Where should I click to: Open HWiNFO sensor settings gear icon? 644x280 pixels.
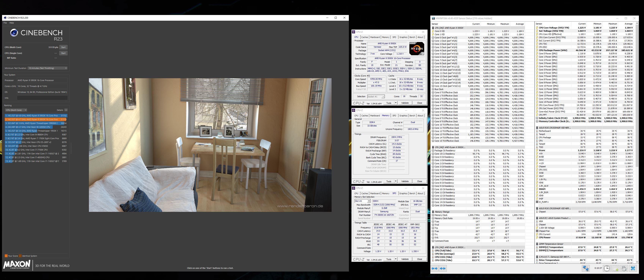click(x=624, y=268)
